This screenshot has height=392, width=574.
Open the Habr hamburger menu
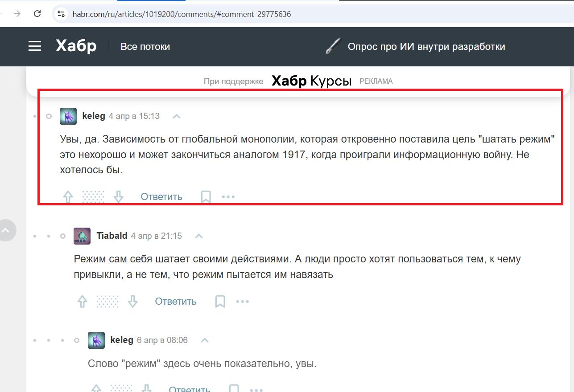pos(35,46)
